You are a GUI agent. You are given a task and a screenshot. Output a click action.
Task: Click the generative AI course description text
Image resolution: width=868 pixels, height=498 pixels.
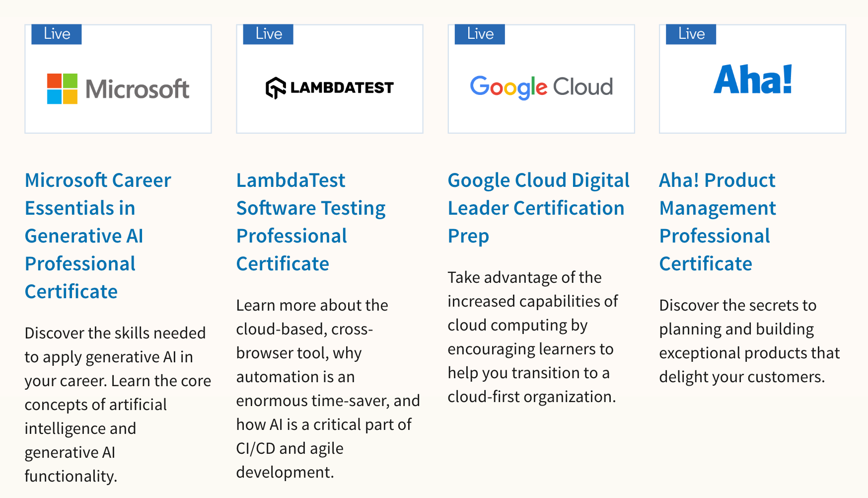pyautogui.click(x=118, y=405)
